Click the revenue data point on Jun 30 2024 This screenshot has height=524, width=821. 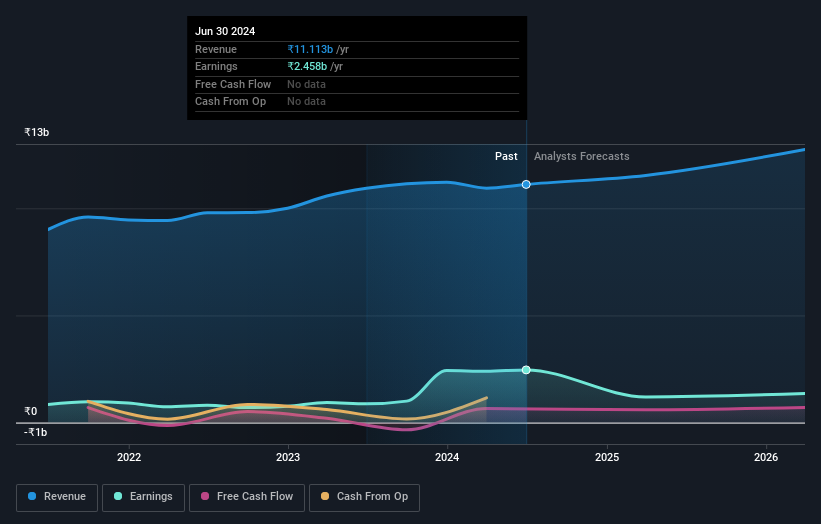pyautogui.click(x=526, y=184)
